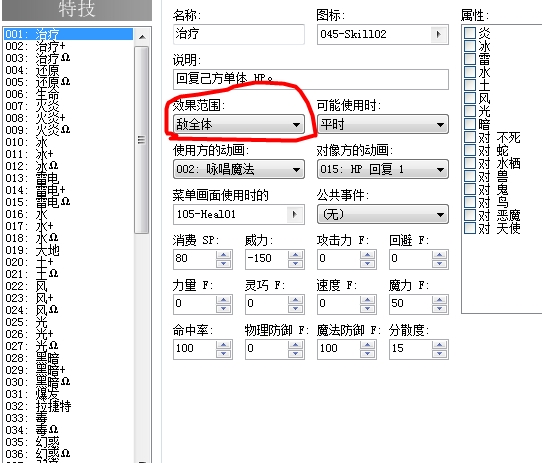542x463 pixels.
Task: Enable the 水 attribute checkbox
Action: (470, 72)
